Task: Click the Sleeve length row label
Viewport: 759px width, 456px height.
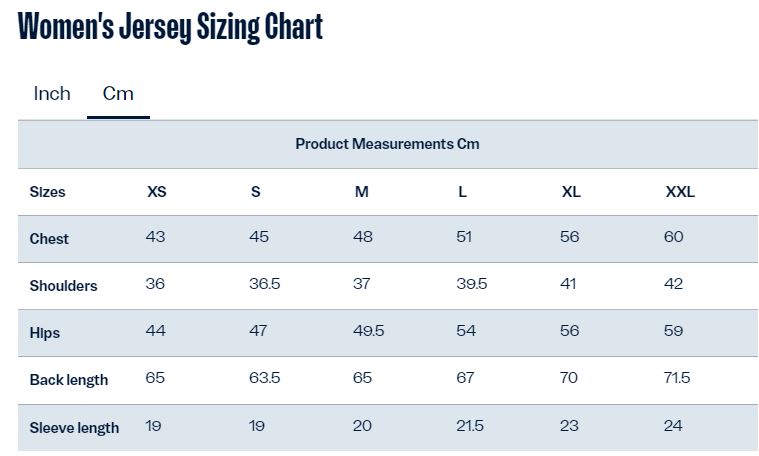Action: coord(74,428)
